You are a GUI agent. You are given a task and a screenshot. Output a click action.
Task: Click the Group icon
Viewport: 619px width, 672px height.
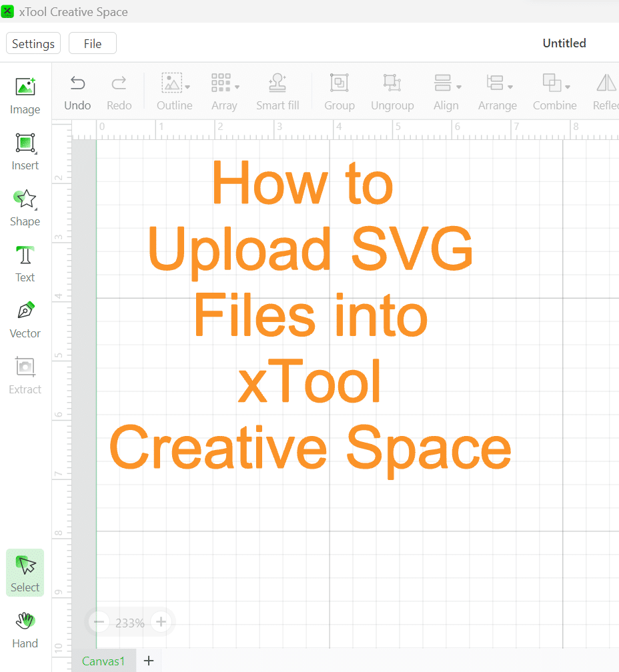coord(340,83)
